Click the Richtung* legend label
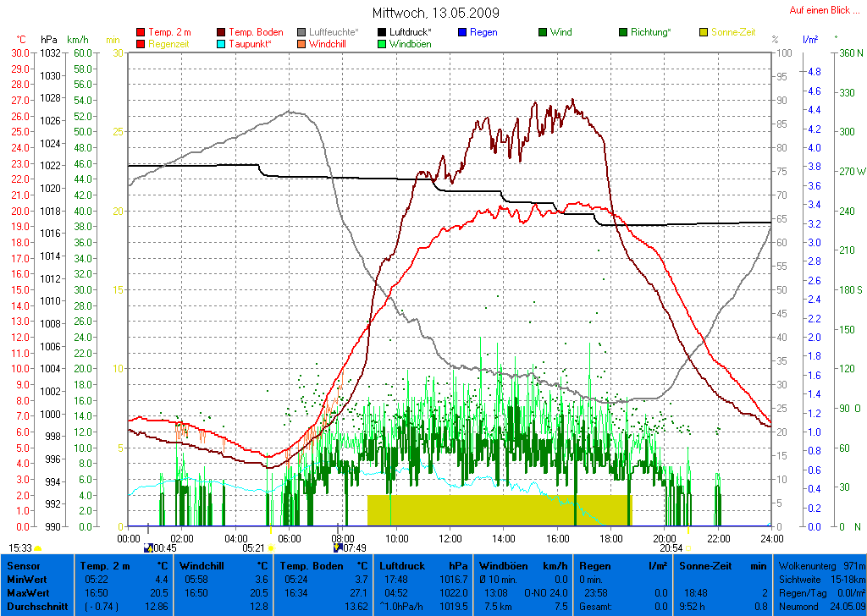Screen dimensions: 867x616 (650, 32)
